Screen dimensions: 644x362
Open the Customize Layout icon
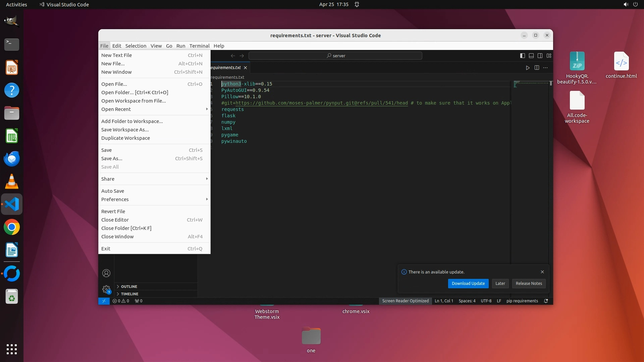click(549, 56)
